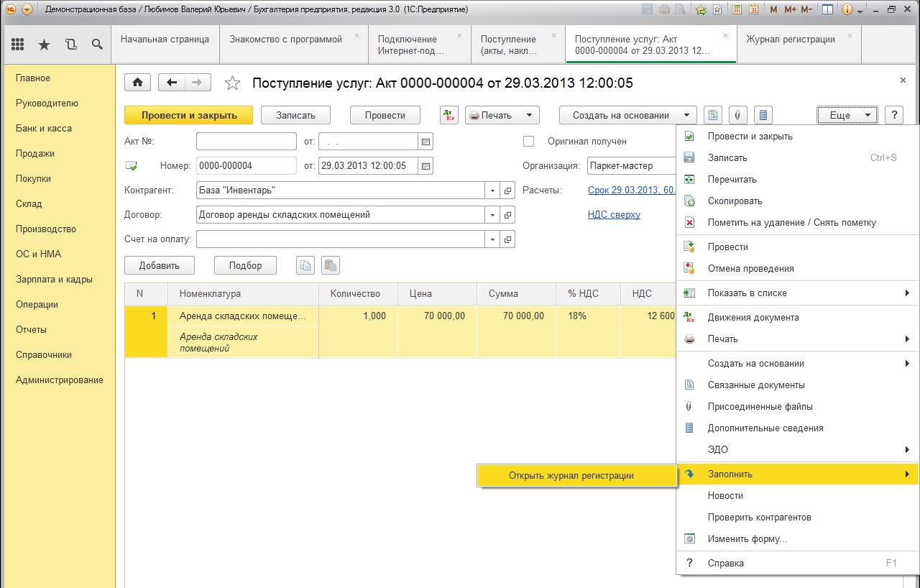The width and height of the screenshot is (920, 588).
Task: Open the Срок 29.03.2013 payments link
Action: pyautogui.click(x=631, y=190)
